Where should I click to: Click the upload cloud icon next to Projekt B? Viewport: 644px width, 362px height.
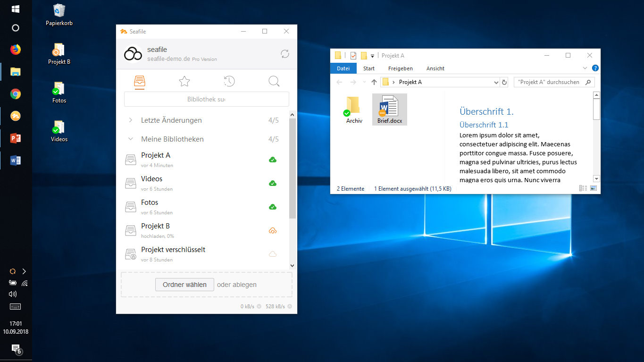point(273,230)
